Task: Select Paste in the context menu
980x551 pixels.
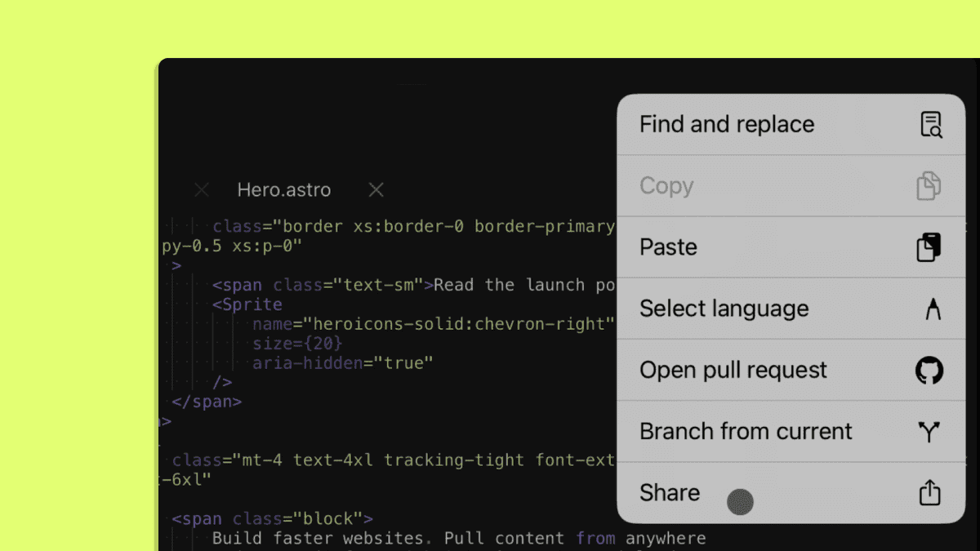Action: click(x=668, y=247)
